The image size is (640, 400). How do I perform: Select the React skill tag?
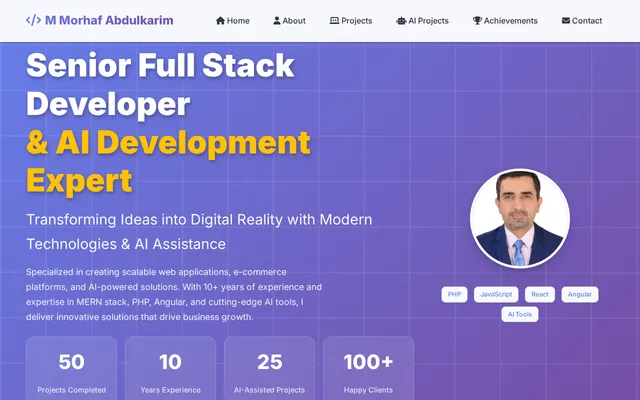point(540,294)
